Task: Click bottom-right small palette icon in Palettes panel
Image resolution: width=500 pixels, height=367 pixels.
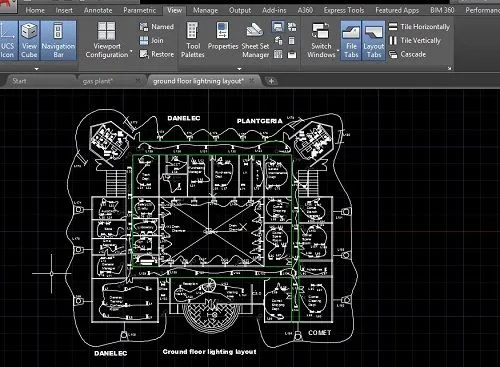Action: coord(292,54)
